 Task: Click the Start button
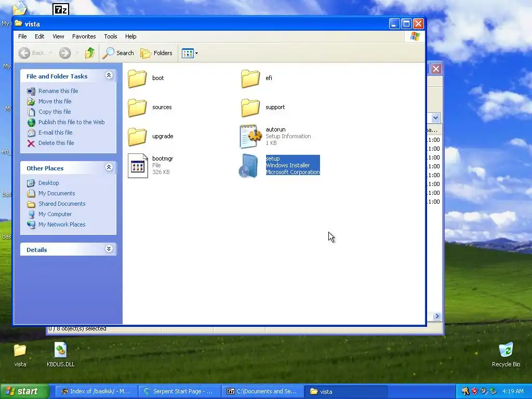coord(24,392)
